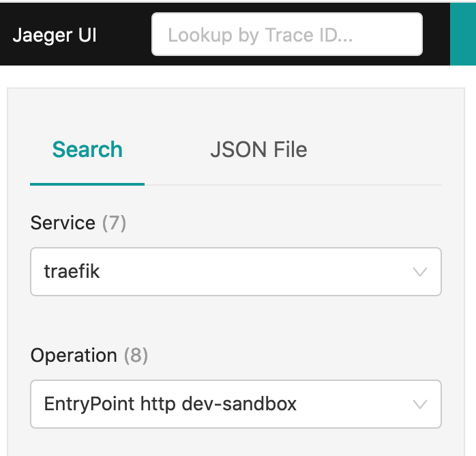The width and height of the screenshot is (476, 456).
Task: Click the blank area right of JSON File tab
Action: (x=382, y=149)
